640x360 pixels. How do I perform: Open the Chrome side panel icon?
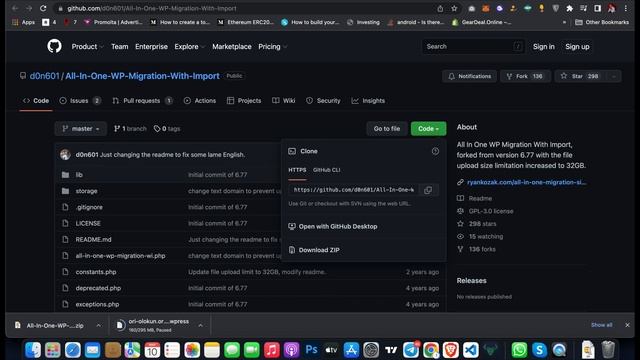(x=597, y=8)
